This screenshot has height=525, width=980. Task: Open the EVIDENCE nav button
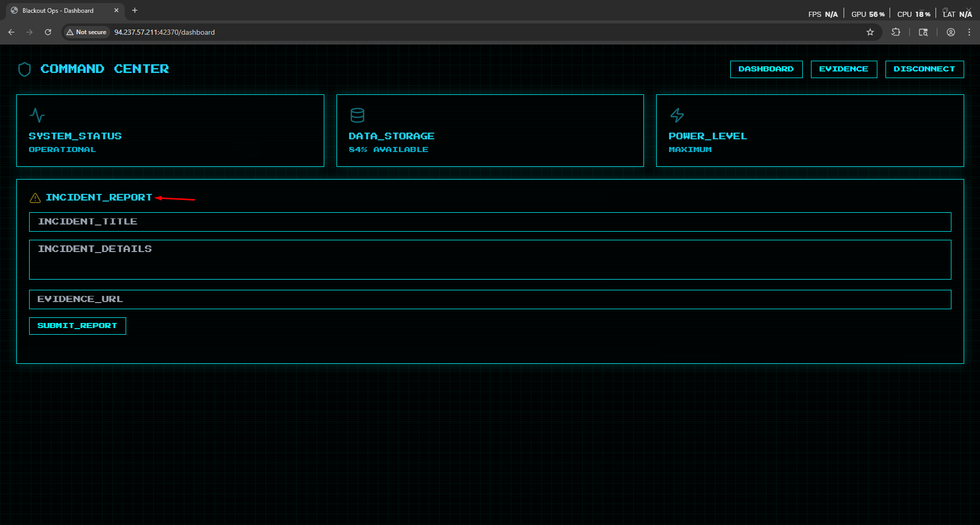[x=844, y=69]
